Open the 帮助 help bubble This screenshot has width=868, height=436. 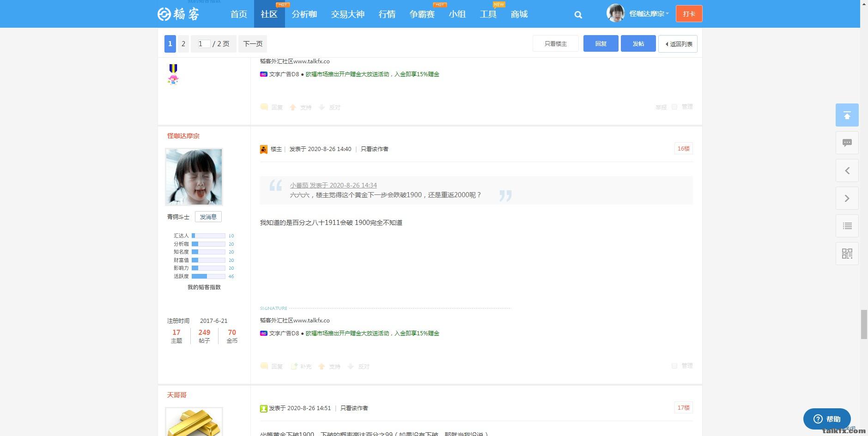[x=827, y=419]
